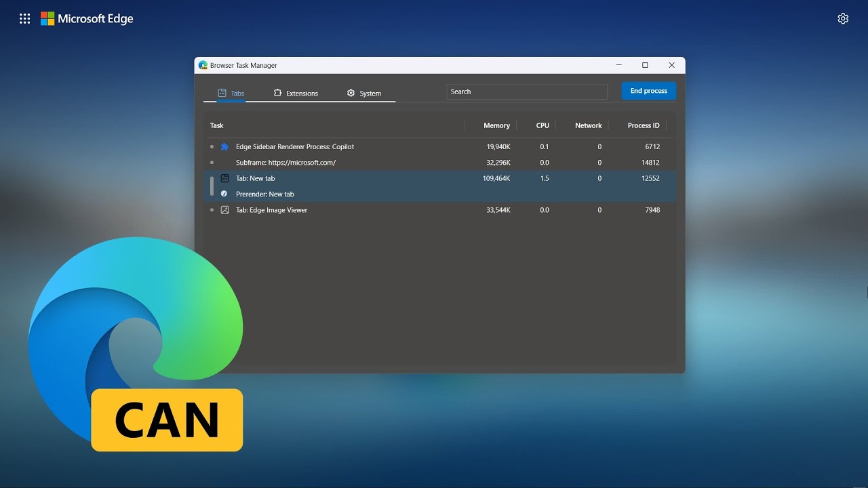The width and height of the screenshot is (868, 488).
Task: Sort by the Process ID column header
Action: point(644,125)
